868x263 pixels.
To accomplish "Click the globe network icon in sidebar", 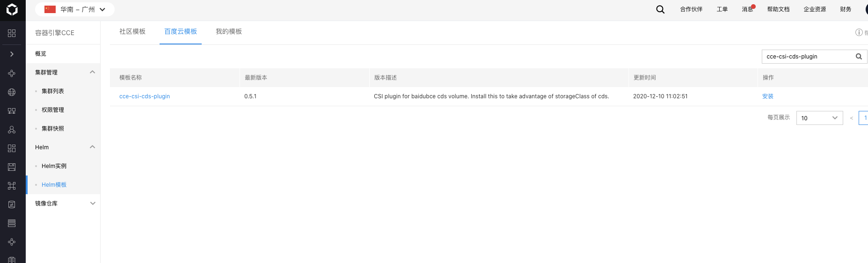I will click(x=12, y=92).
